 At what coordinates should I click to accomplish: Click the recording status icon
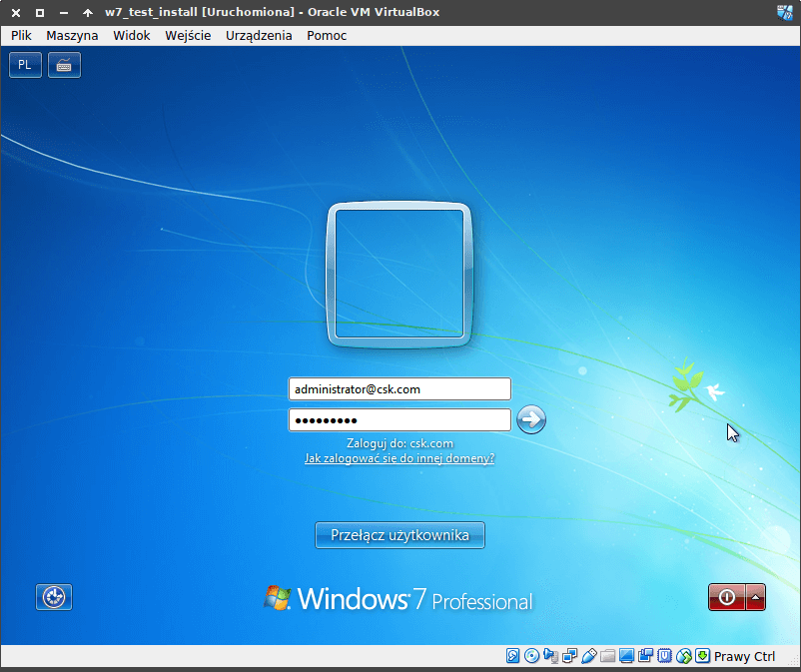pyautogui.click(x=646, y=656)
